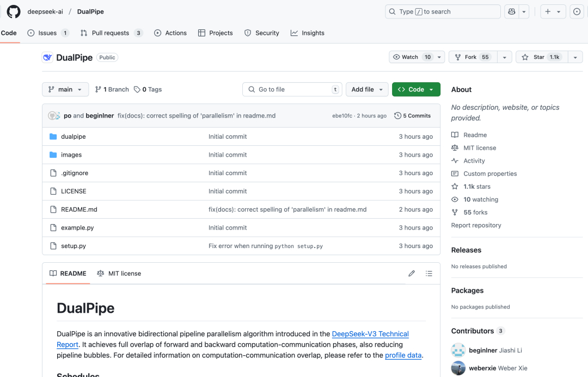Open the dualpipe folder name
The image size is (588, 377).
coord(73,137)
